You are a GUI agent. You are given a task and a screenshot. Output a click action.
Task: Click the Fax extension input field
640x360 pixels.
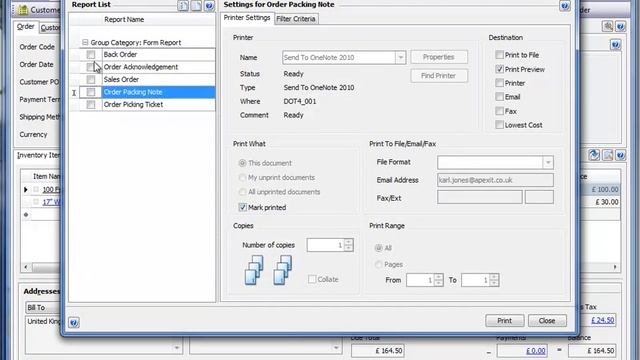point(539,197)
